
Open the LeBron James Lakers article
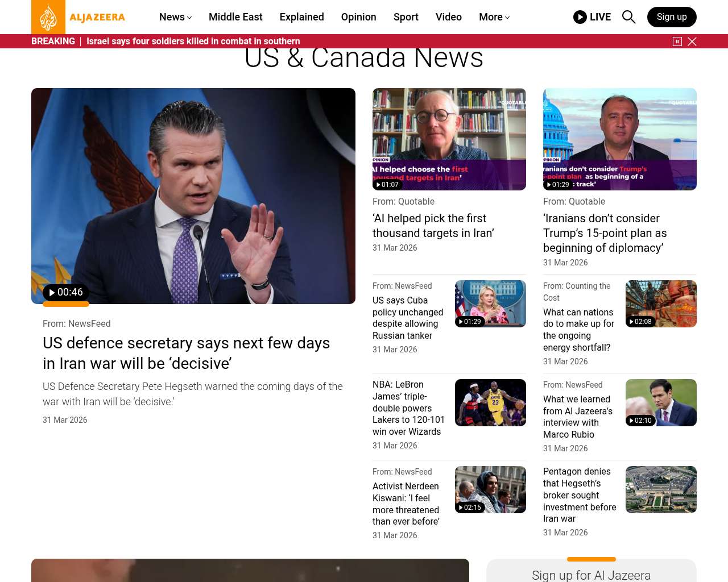(x=408, y=408)
